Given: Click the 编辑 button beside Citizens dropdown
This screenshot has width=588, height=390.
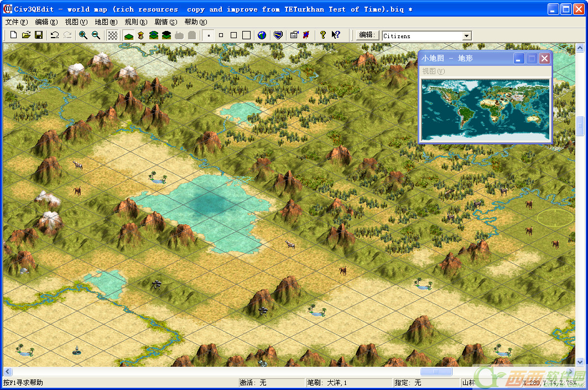Looking at the screenshot, I should click(367, 35).
